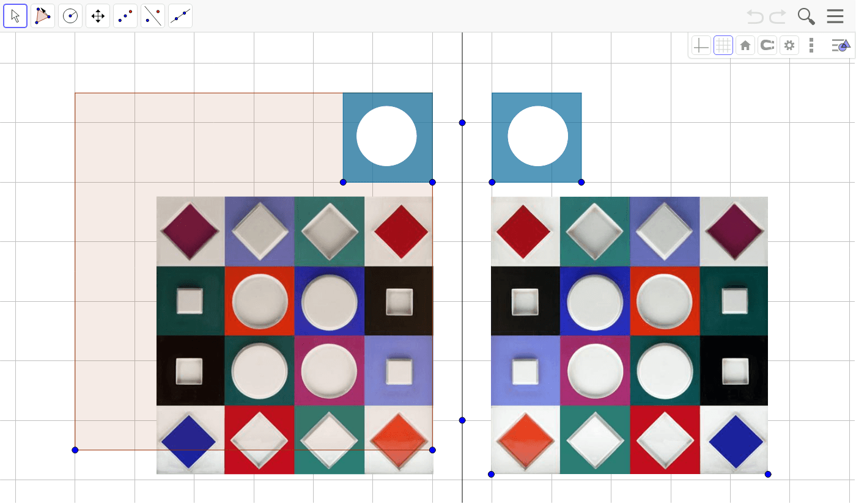Select the Move arrow tool
The image size is (856, 504).
(15, 16)
